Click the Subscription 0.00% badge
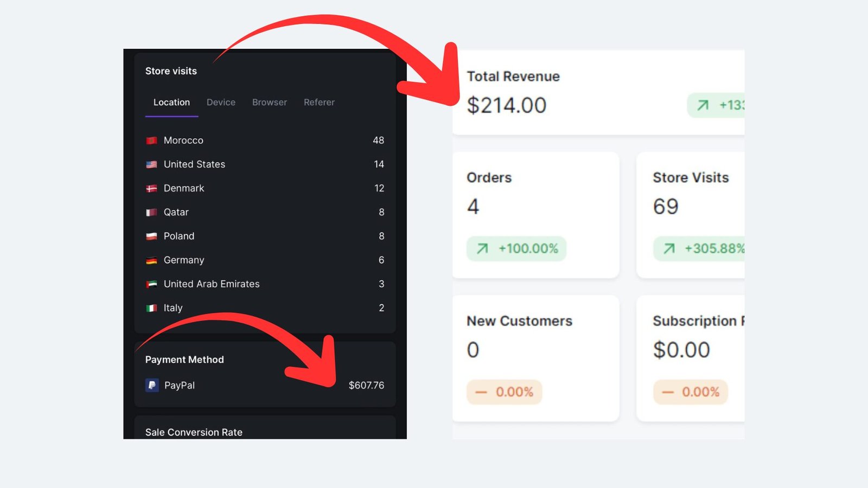Image resolution: width=868 pixels, height=488 pixels. 691,391
